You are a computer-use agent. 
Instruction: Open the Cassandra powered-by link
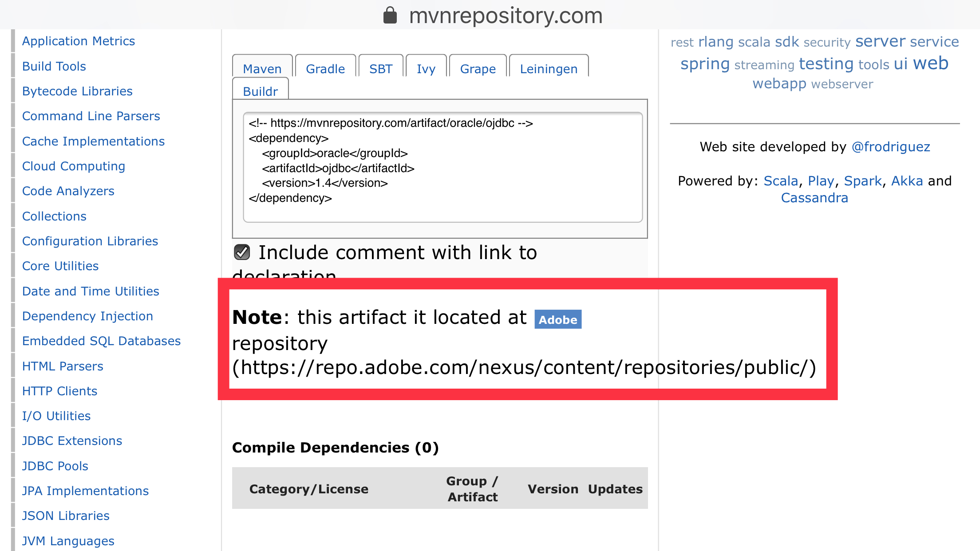click(814, 198)
